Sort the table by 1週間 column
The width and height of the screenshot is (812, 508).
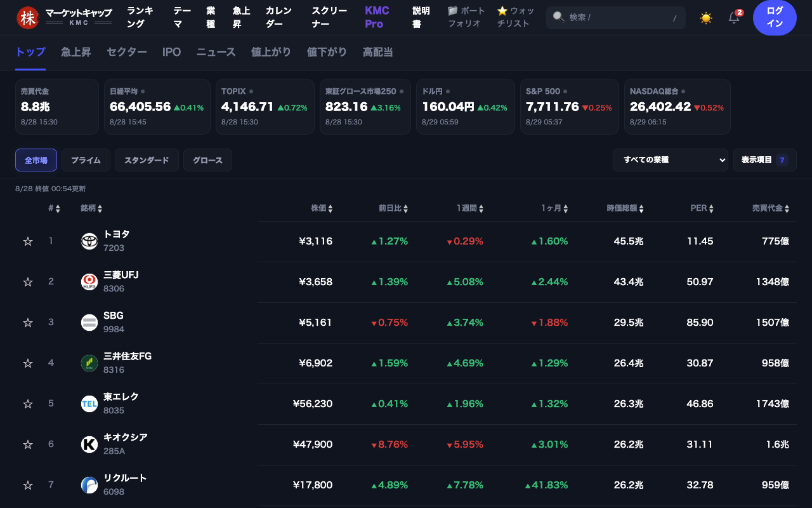click(470, 208)
